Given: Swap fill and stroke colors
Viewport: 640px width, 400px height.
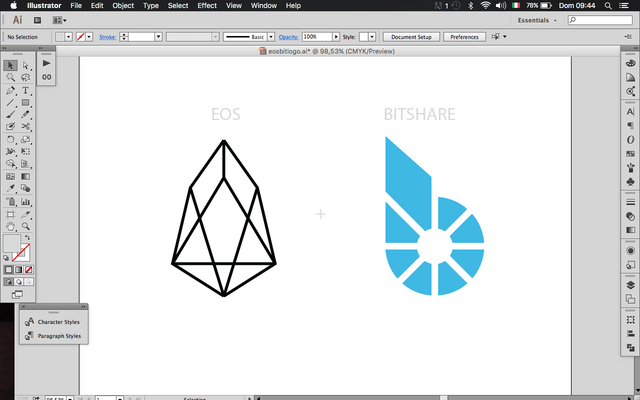Looking at the screenshot, I should tap(27, 237).
